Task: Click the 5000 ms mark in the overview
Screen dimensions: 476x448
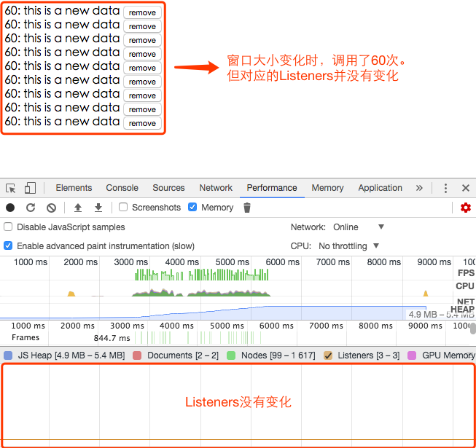Action: pos(233,262)
